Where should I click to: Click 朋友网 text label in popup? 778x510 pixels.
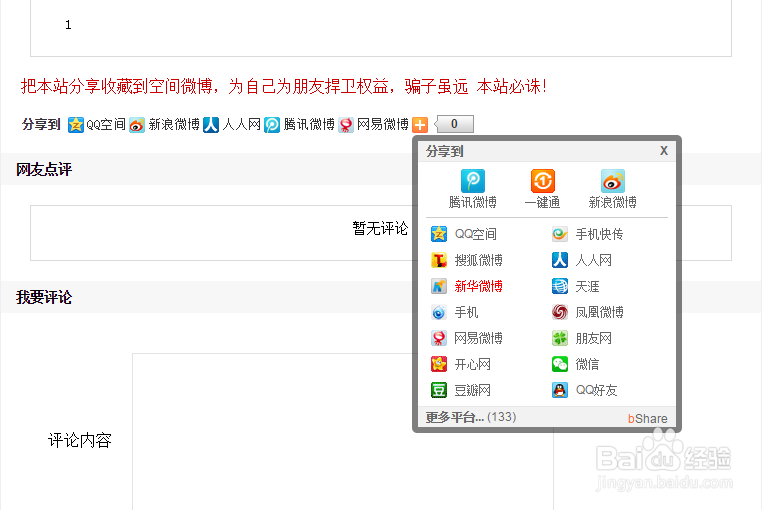coord(593,338)
